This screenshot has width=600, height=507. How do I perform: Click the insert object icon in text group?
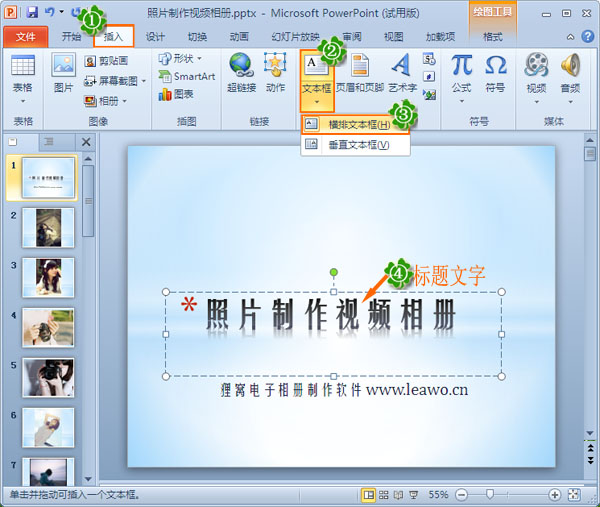(429, 94)
